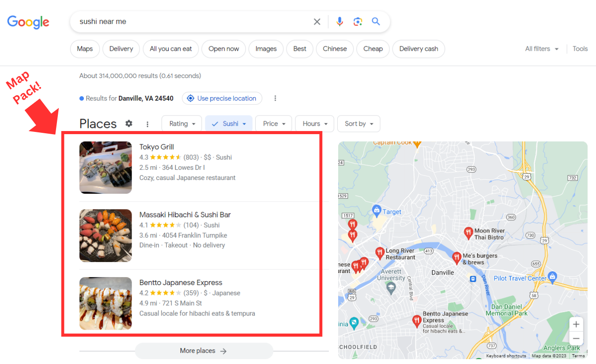Open the Places three-dot menu
The height and width of the screenshot is (364, 596).
click(x=147, y=124)
